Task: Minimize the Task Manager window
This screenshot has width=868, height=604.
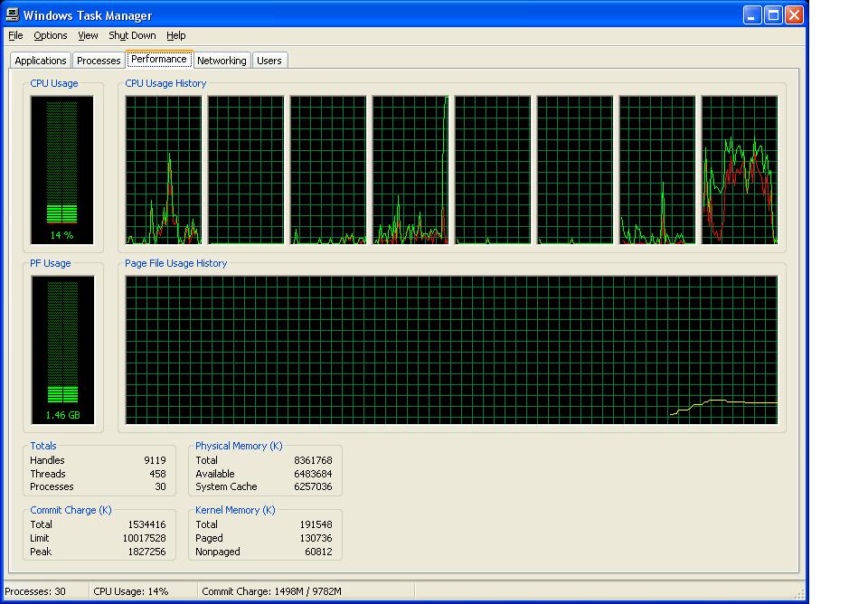Action: click(751, 14)
